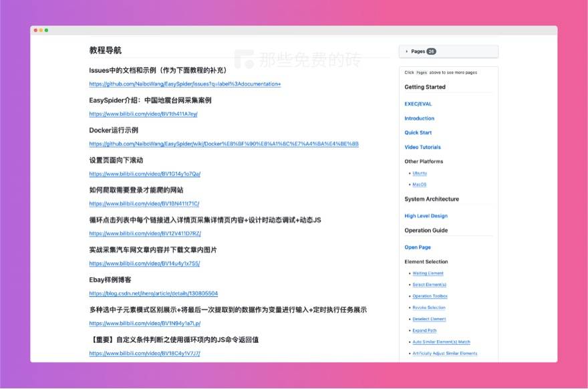Screen dimensions: 588x389
Task: Click the 循环点击列表中每个链接 heading
Action: pos(205,220)
